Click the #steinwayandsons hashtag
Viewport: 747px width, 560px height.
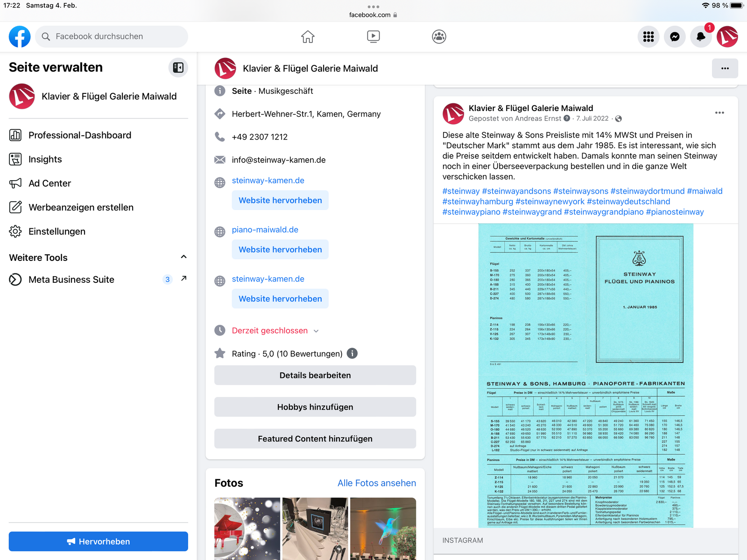pyautogui.click(x=516, y=191)
